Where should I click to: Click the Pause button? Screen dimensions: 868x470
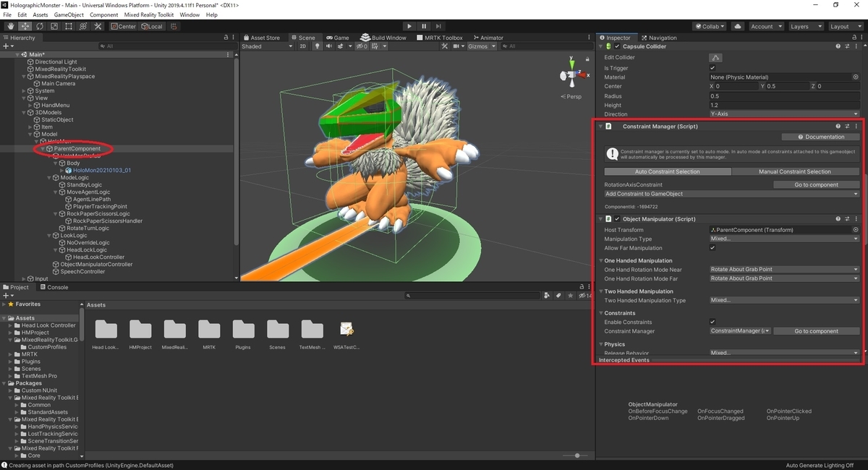point(424,26)
